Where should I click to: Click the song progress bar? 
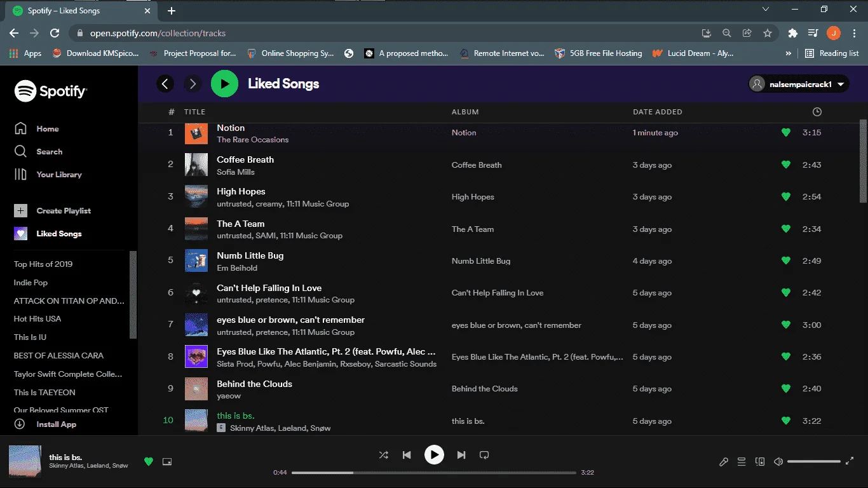[434, 473]
